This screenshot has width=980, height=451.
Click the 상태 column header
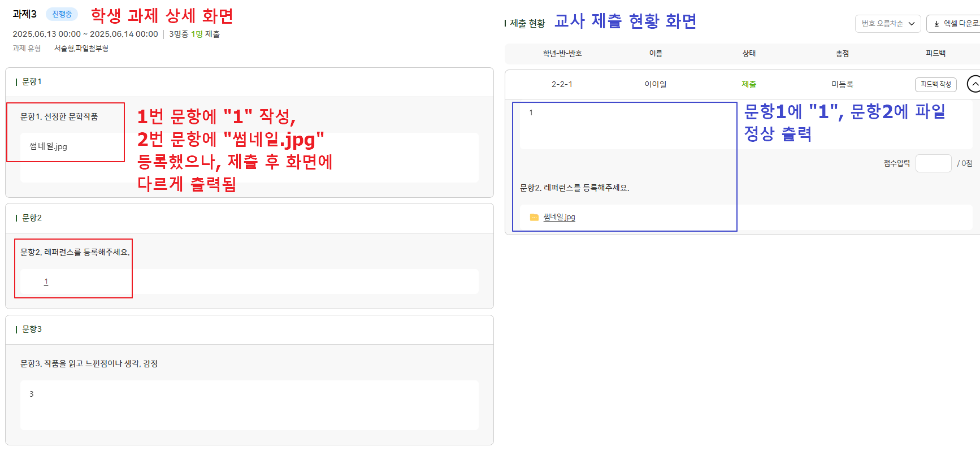tap(749, 54)
